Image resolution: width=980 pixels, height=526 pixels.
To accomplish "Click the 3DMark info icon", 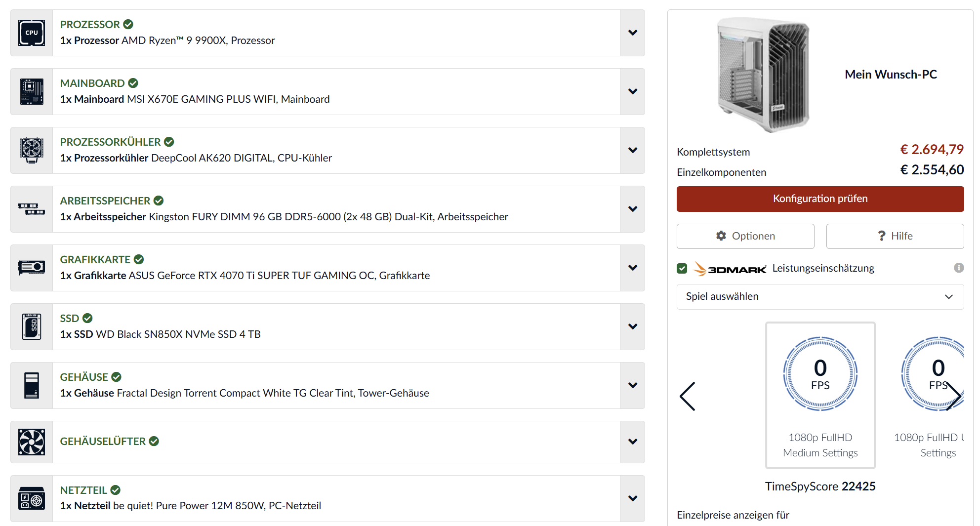I will click(959, 268).
